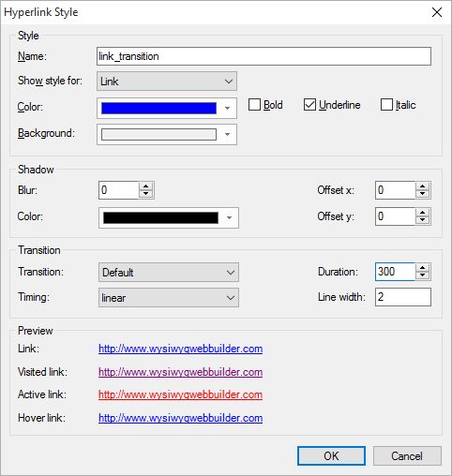Open the Show style for dropdown
The image size is (452, 476).
pyautogui.click(x=167, y=82)
